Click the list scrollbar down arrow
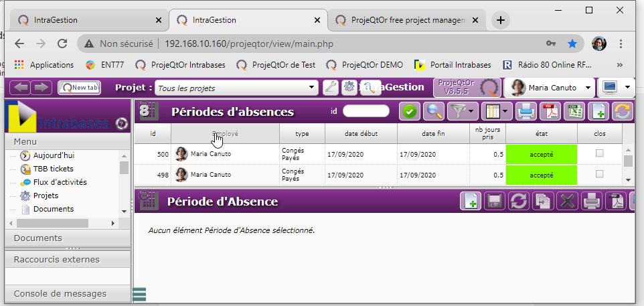Image resolution: width=644 pixels, height=306 pixels. click(x=628, y=180)
